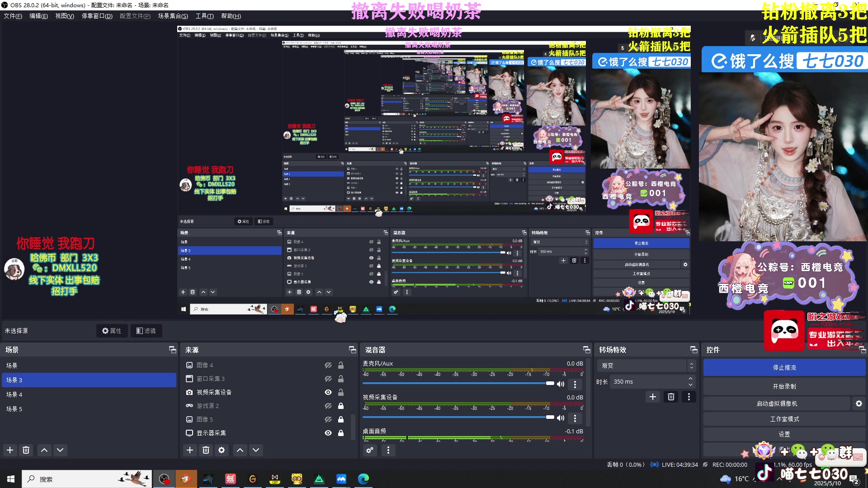The width and height of the screenshot is (868, 488).
Task: Open 编辑(E) menu
Action: (38, 16)
